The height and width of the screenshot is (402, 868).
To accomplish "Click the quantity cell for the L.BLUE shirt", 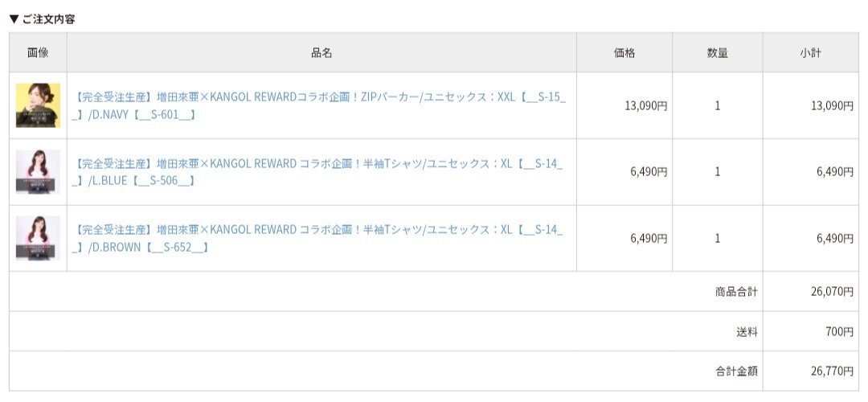I will (718, 171).
